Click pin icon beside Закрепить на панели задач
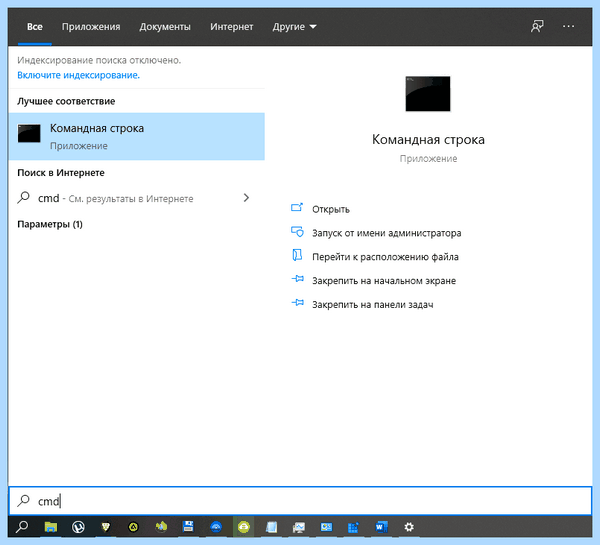The height and width of the screenshot is (545, 600). [x=298, y=303]
